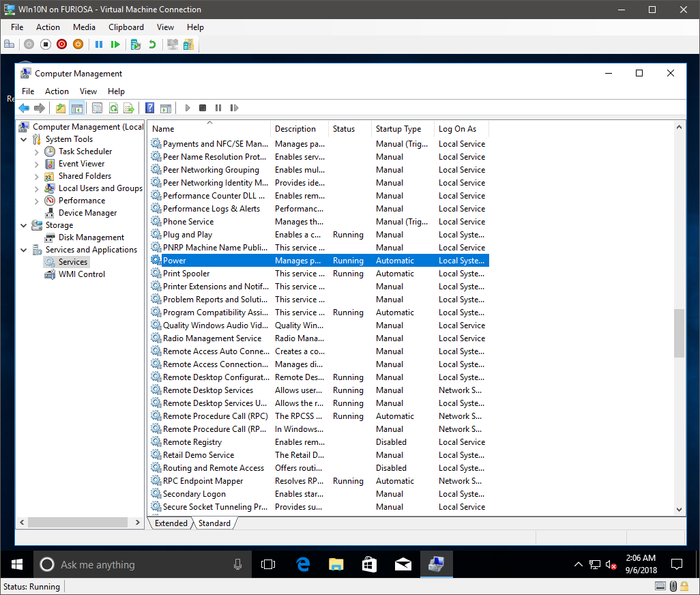Sort by Log On As column
The height and width of the screenshot is (595, 700).
click(462, 128)
